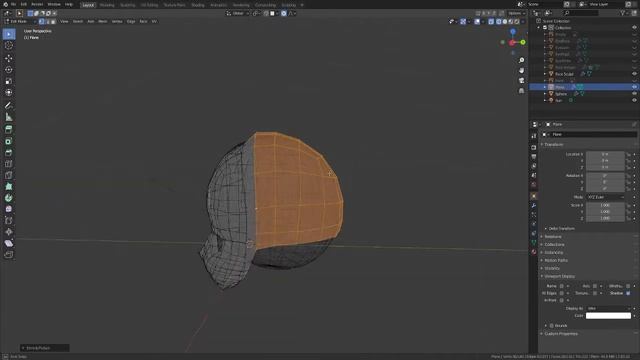Select the Select Box tool
Screen dimensions: 640x360
click(x=9, y=34)
